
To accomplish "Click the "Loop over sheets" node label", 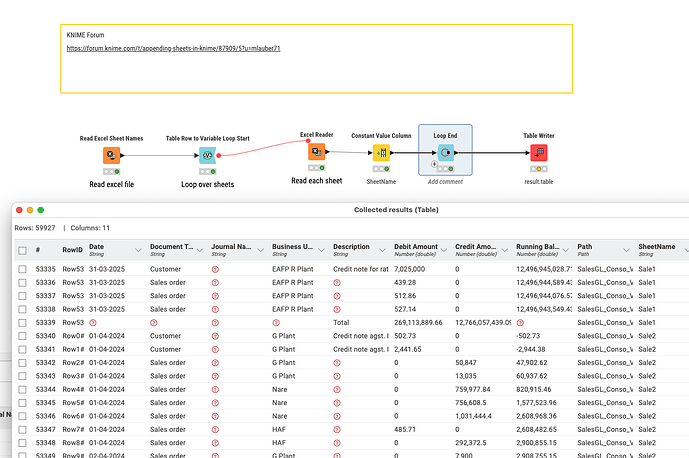I will (207, 185).
